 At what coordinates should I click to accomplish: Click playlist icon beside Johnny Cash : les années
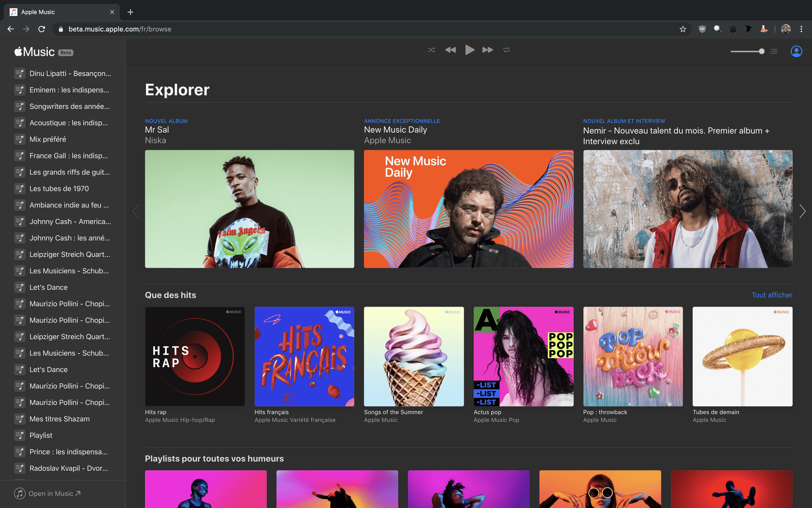20,238
